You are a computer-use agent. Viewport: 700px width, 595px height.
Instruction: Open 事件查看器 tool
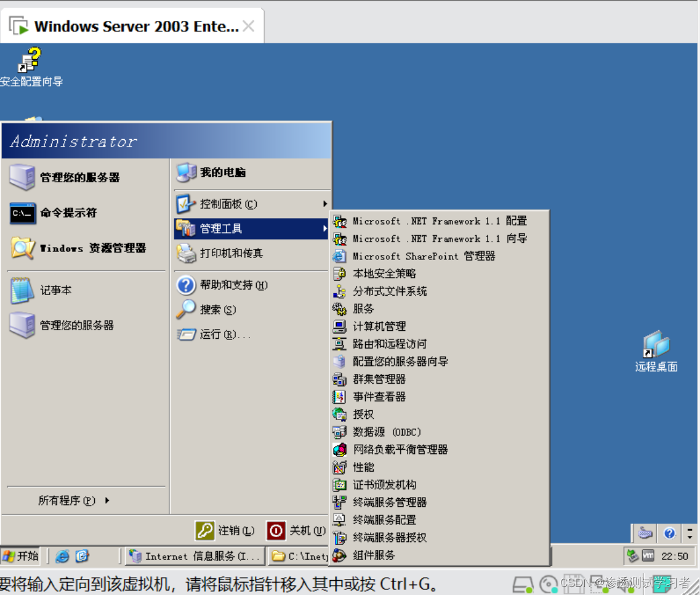440,397
